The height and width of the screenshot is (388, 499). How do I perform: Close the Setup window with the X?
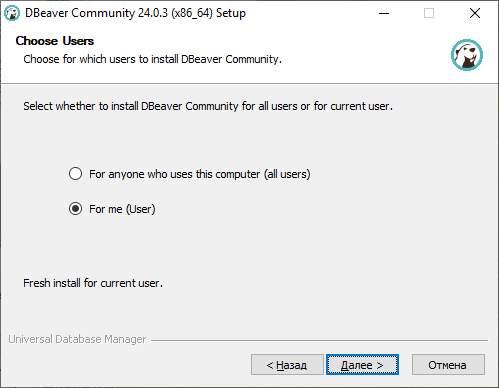click(x=475, y=13)
